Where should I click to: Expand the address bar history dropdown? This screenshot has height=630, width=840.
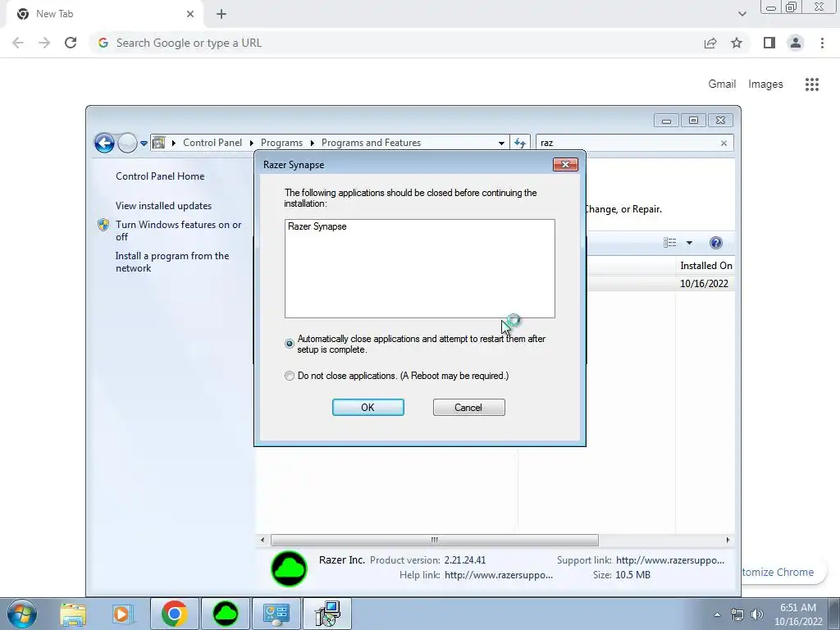[x=501, y=143]
